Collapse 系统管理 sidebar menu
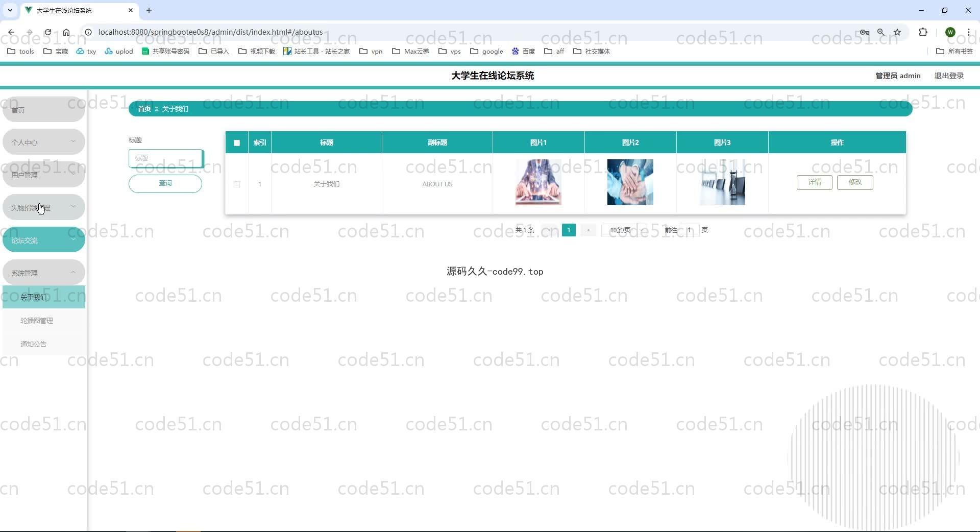The width and height of the screenshot is (980, 532). (44, 273)
